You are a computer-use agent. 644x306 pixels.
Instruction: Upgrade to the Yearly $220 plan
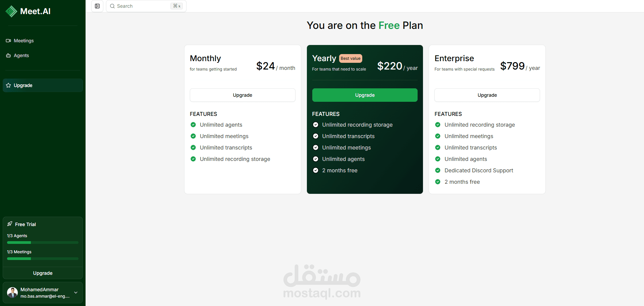[x=365, y=95]
